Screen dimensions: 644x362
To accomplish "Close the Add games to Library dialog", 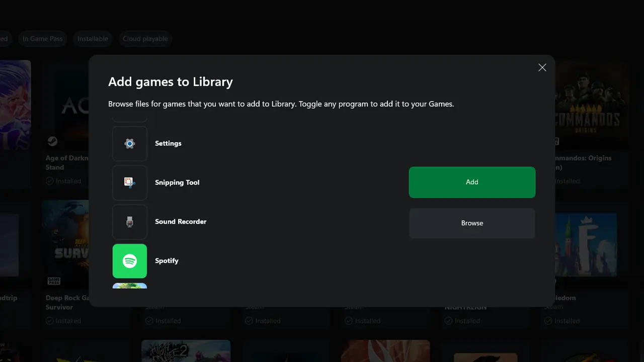I will (542, 67).
